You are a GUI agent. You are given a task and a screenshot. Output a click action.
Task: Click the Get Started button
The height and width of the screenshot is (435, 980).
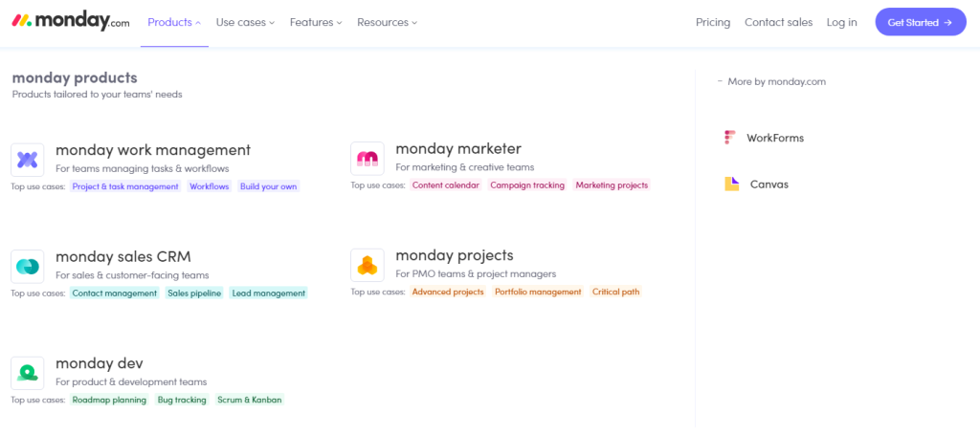click(x=921, y=22)
